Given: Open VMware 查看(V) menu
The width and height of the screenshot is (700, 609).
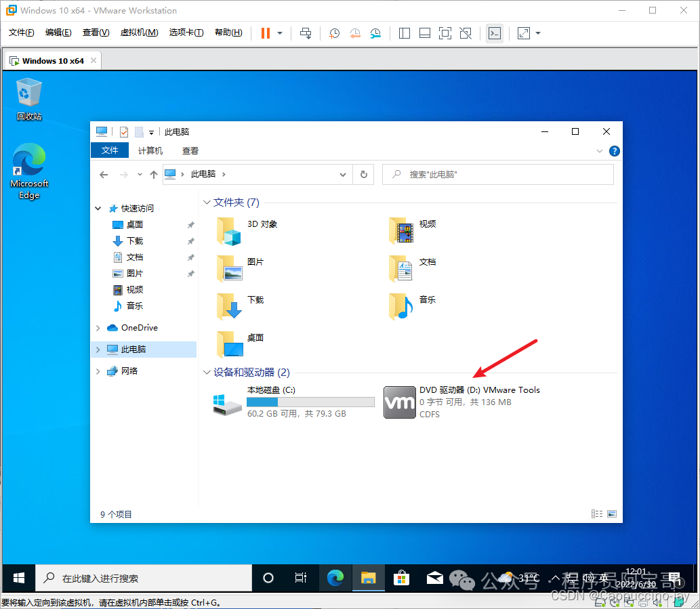Looking at the screenshot, I should 96,33.
